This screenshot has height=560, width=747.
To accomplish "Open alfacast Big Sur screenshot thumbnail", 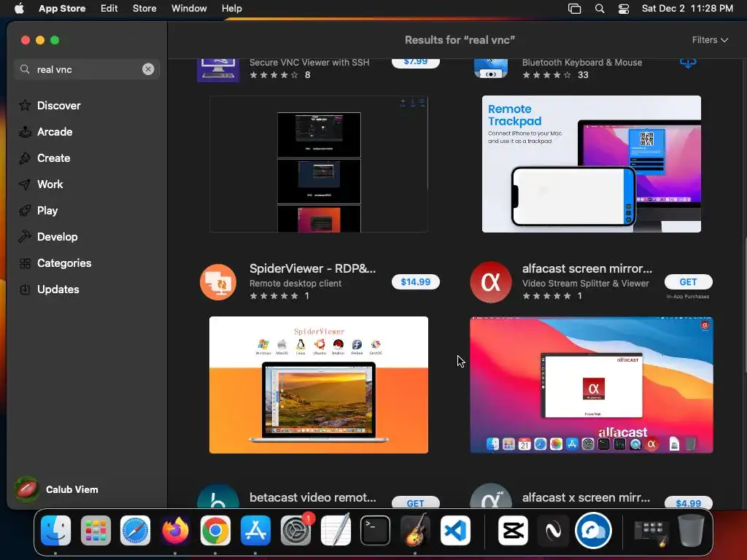I will click(591, 385).
